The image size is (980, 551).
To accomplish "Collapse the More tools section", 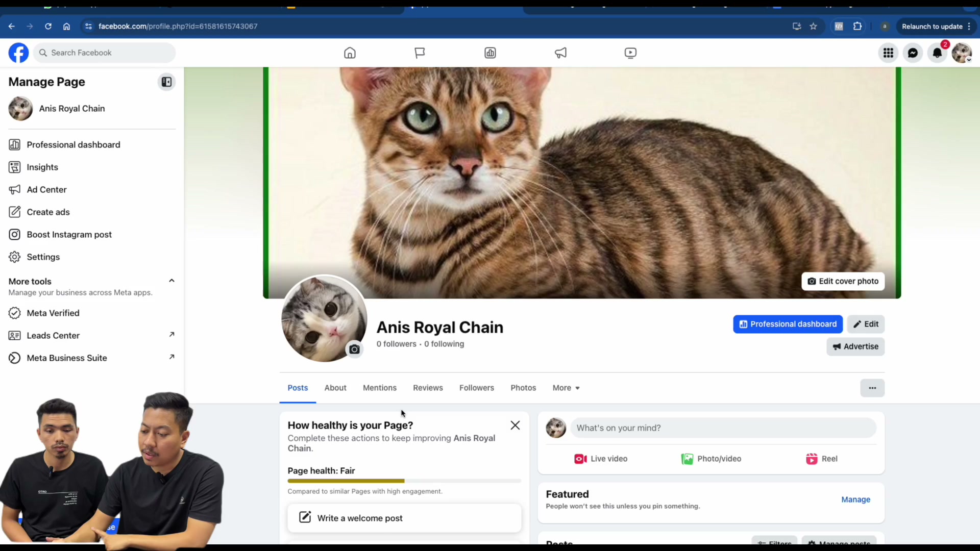I will pyautogui.click(x=171, y=281).
